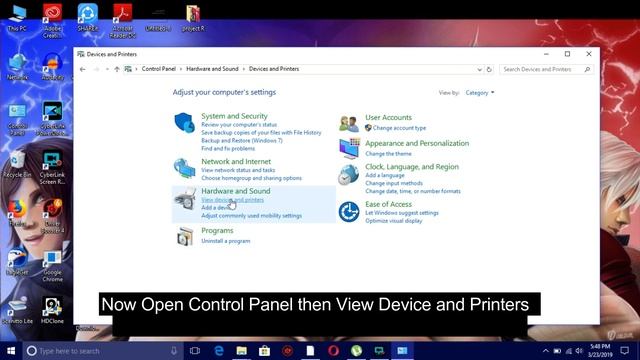Click View devices and printers link

click(x=232, y=200)
